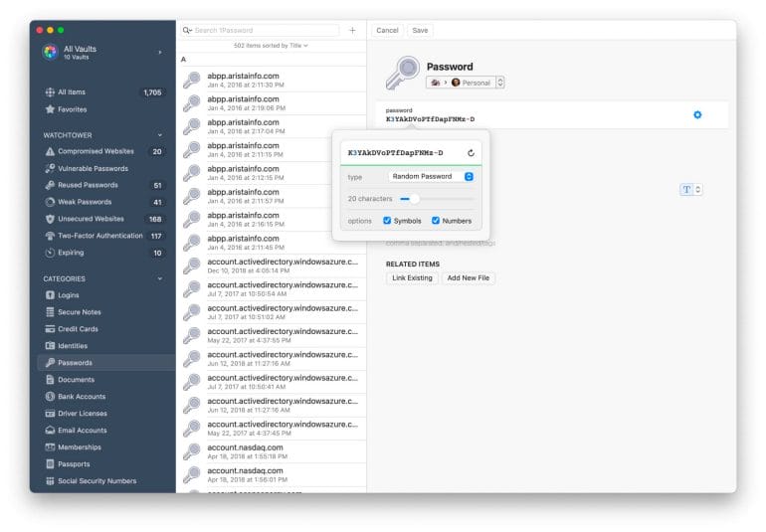The height and width of the screenshot is (532, 766).
Task: Click the add new item plus button
Action: tap(352, 30)
